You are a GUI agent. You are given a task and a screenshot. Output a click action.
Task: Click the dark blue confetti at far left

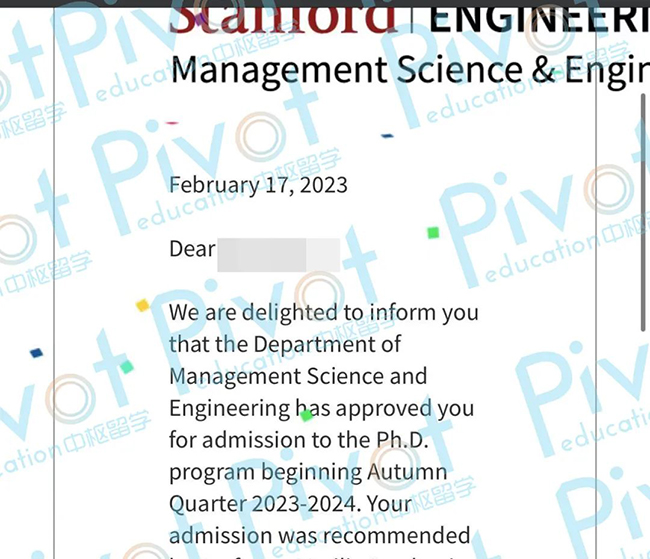36,352
